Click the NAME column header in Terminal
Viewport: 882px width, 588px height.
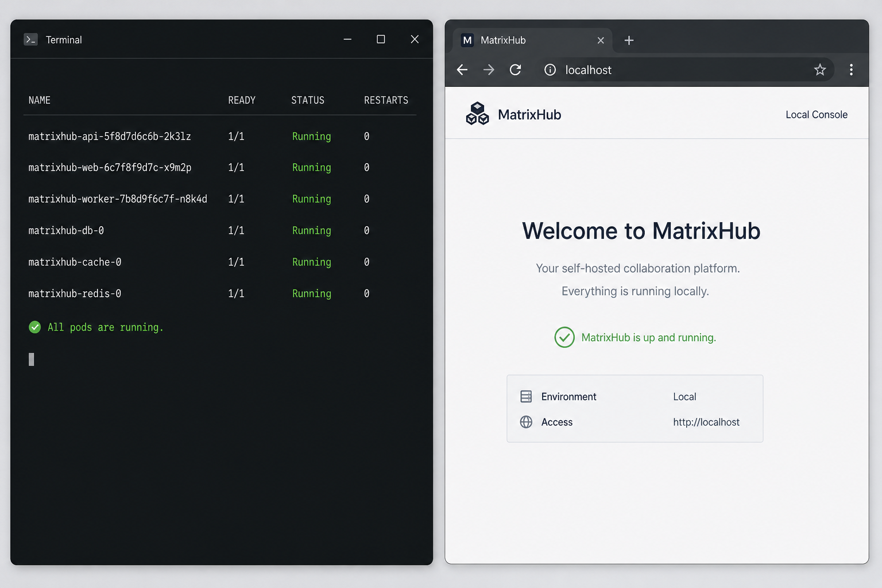40,100
